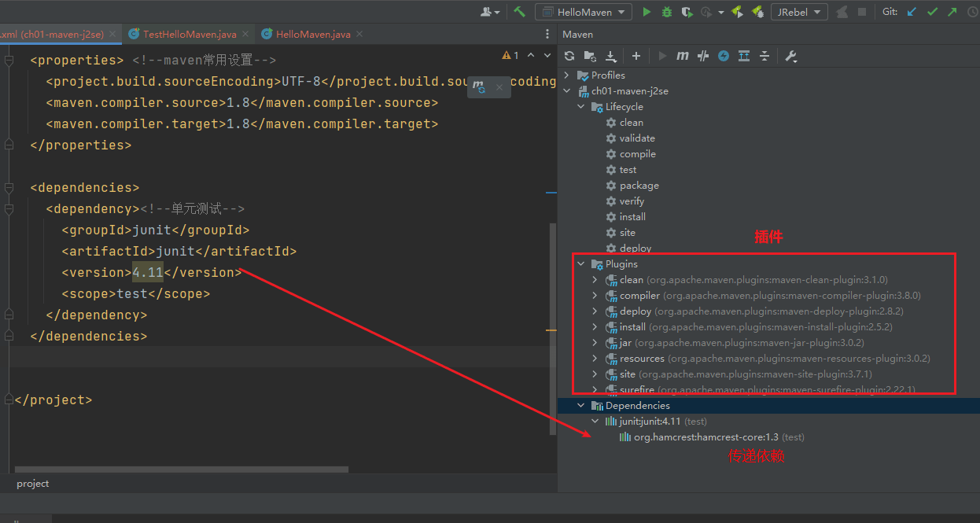Run HelloMaven with the green play icon
Image resolution: width=980 pixels, height=523 pixels.
pos(647,12)
